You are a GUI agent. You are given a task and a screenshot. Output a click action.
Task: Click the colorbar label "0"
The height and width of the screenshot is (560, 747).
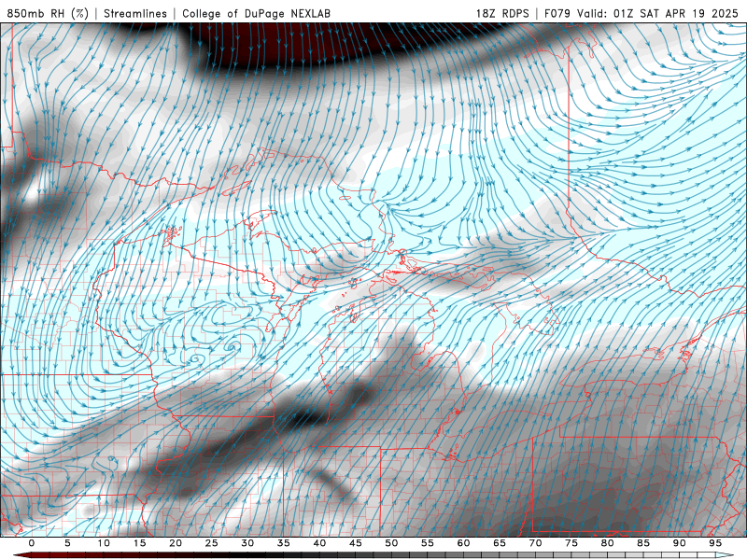pos(32,543)
